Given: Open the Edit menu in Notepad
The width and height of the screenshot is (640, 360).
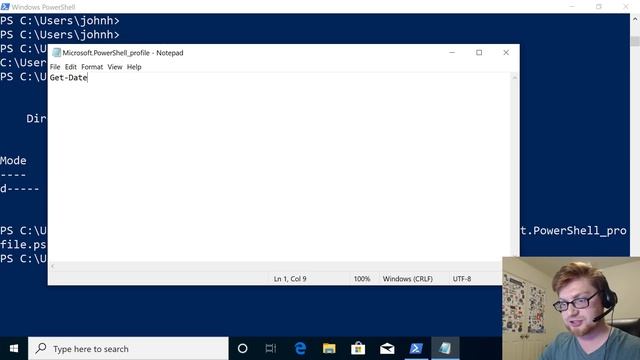Looking at the screenshot, I should click(71, 67).
